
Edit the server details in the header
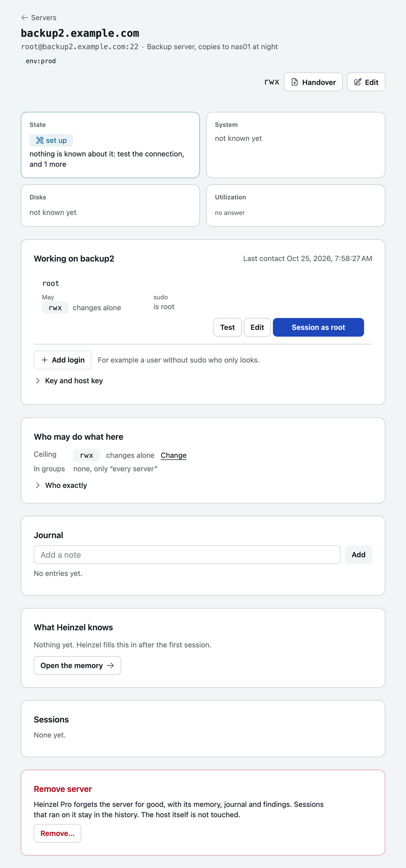tap(366, 82)
